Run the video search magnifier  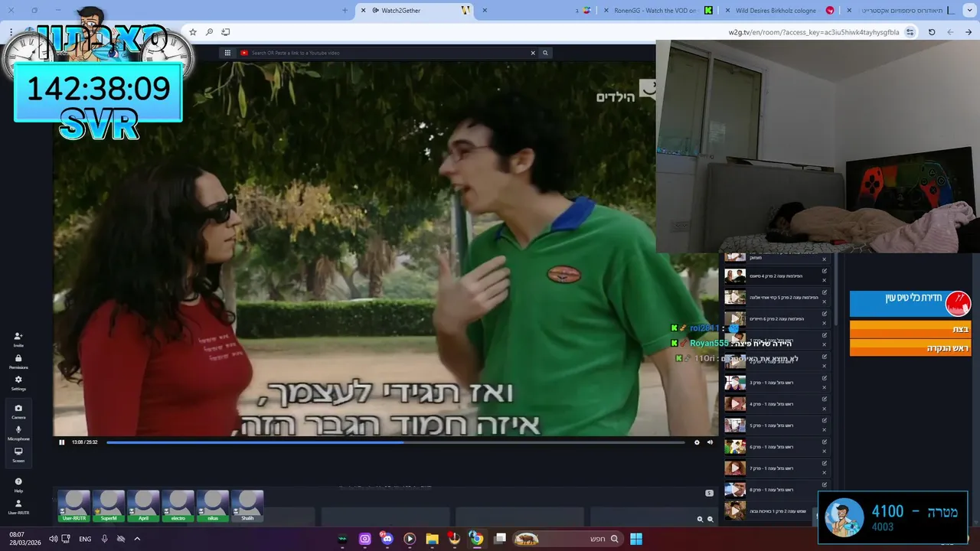tap(545, 53)
